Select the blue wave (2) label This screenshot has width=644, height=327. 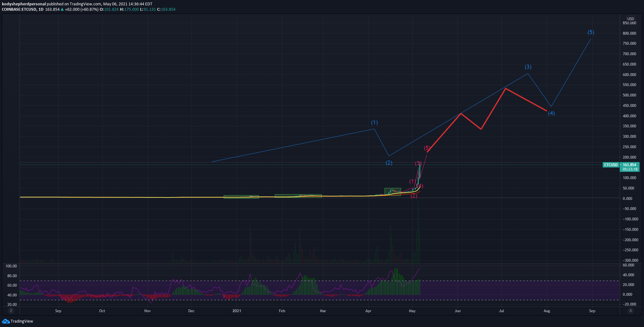[x=389, y=163]
